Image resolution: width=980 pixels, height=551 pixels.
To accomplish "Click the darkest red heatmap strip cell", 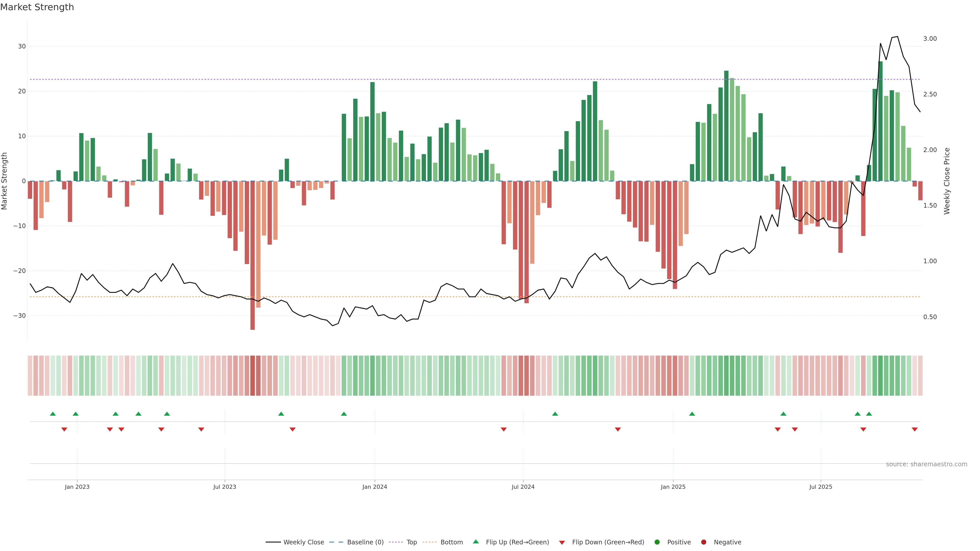I will click(253, 376).
